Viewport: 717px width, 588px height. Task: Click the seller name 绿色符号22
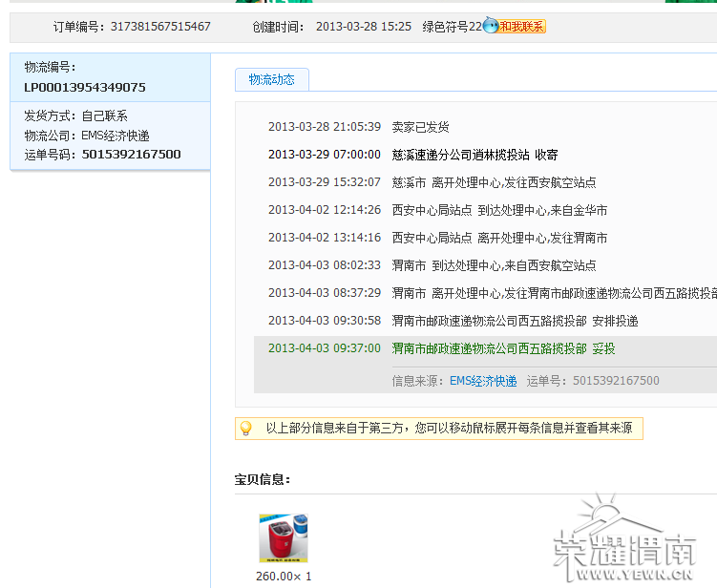tap(452, 27)
